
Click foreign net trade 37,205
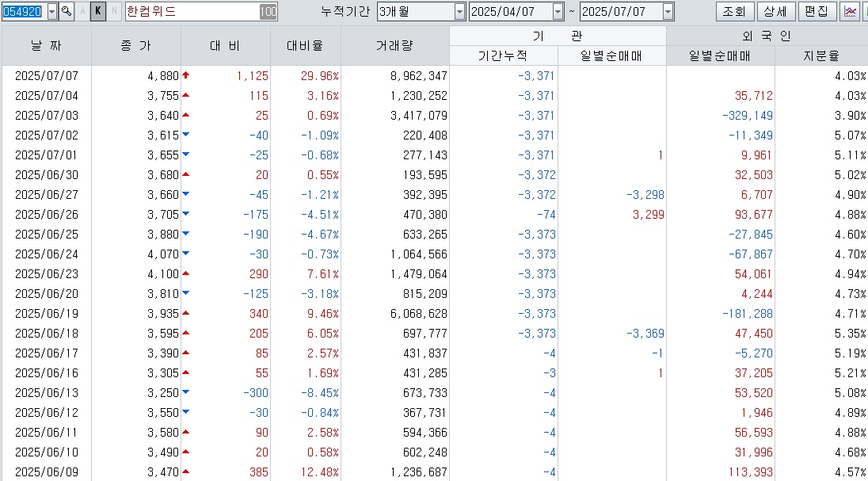[x=754, y=373]
